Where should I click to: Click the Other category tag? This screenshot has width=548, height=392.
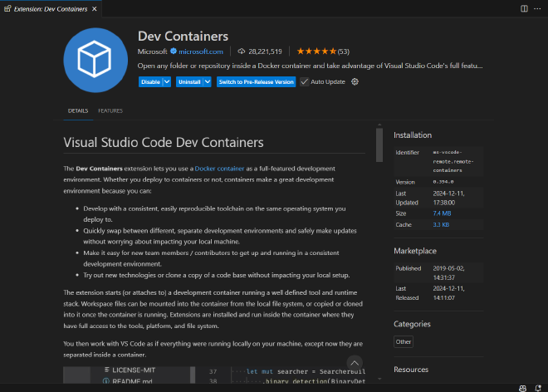pyautogui.click(x=404, y=341)
